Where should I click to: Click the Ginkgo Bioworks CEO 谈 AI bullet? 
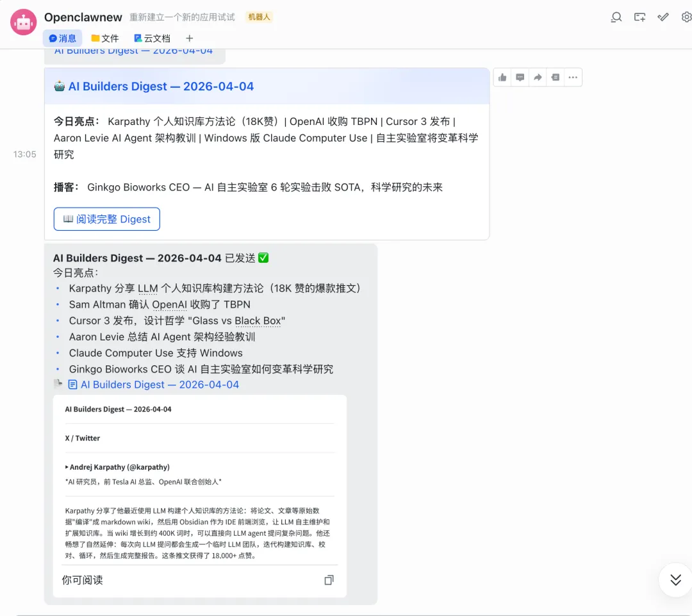pos(201,369)
